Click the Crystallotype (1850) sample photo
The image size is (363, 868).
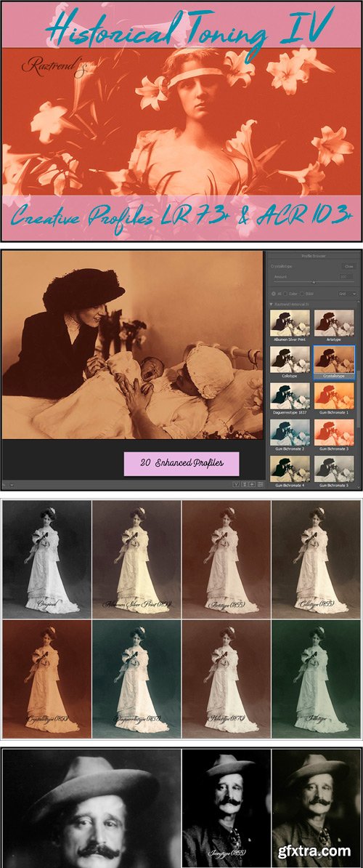coord(46,679)
